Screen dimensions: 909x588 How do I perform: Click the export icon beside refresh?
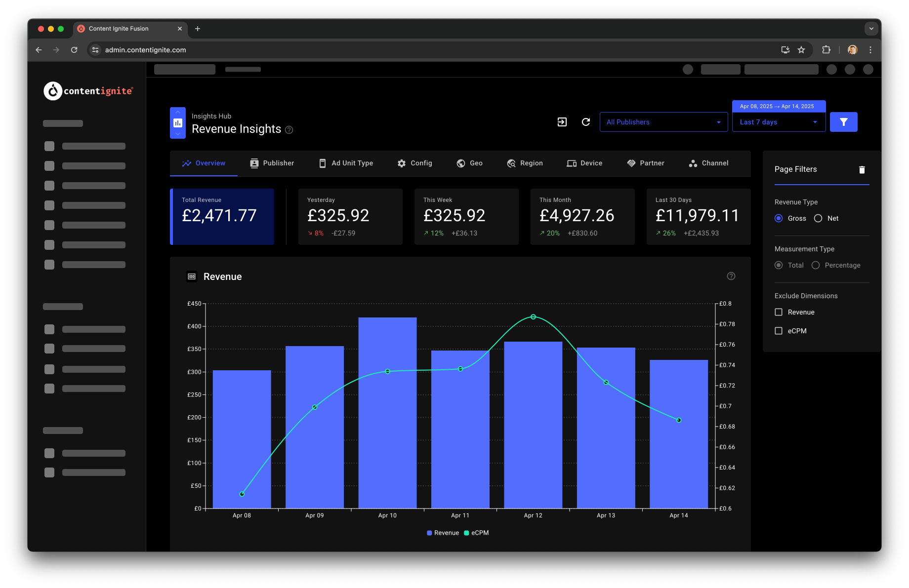pyautogui.click(x=562, y=122)
